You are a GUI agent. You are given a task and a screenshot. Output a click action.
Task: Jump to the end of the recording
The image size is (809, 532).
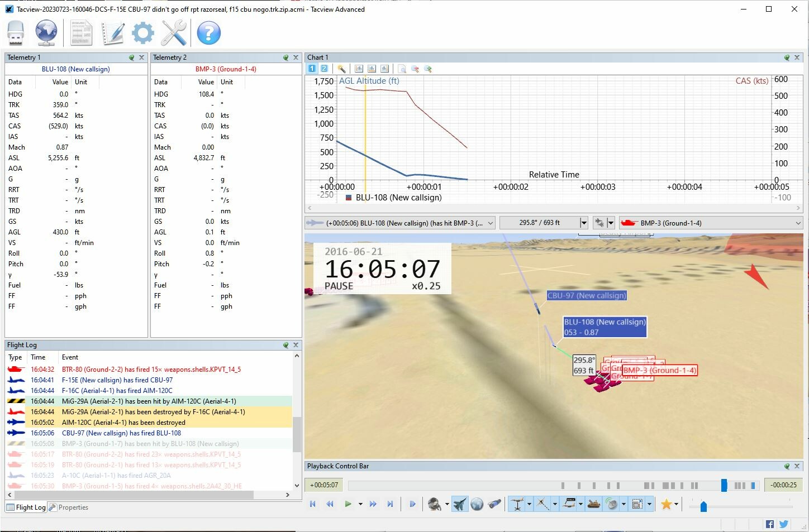[x=390, y=504]
